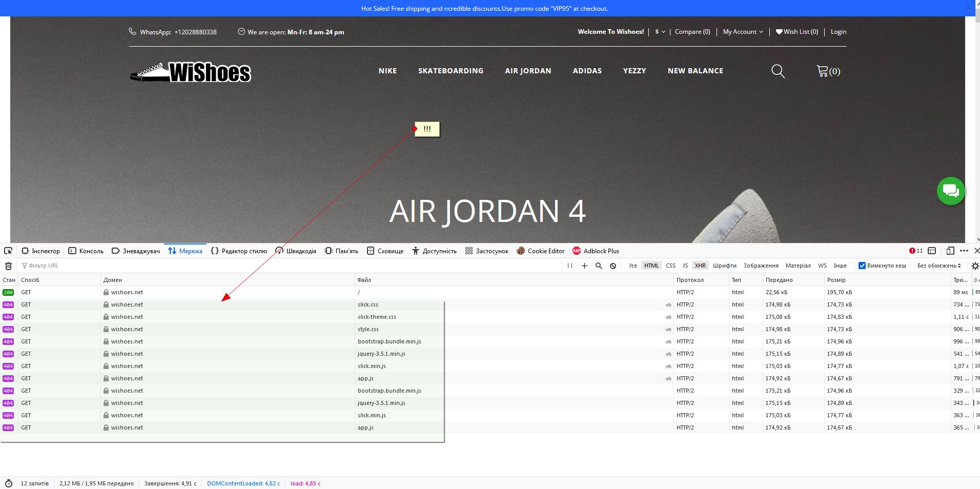Open the WiShoes logo homepage

coord(190,72)
